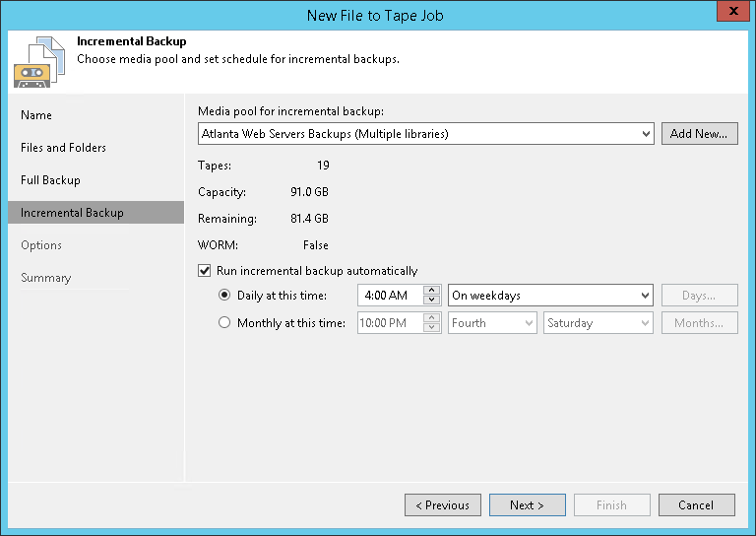Click the Add New... button
Viewport: 756px width, 536px height.
tap(699, 134)
